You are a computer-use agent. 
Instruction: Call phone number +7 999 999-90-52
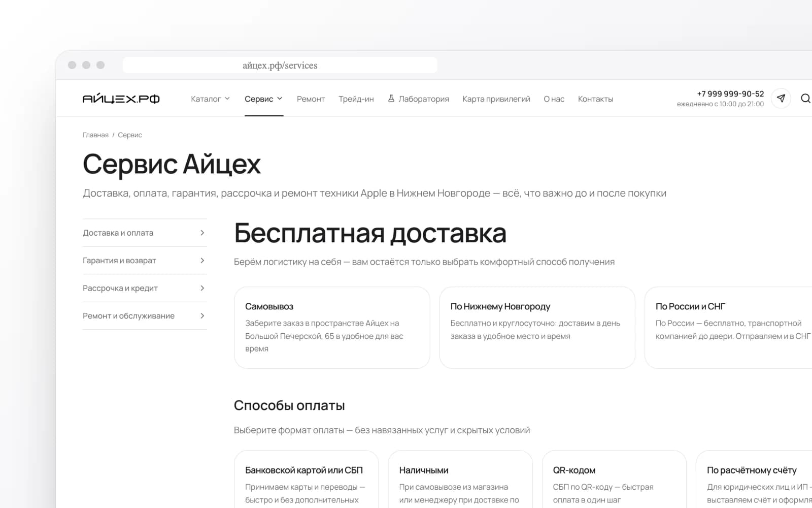point(730,94)
